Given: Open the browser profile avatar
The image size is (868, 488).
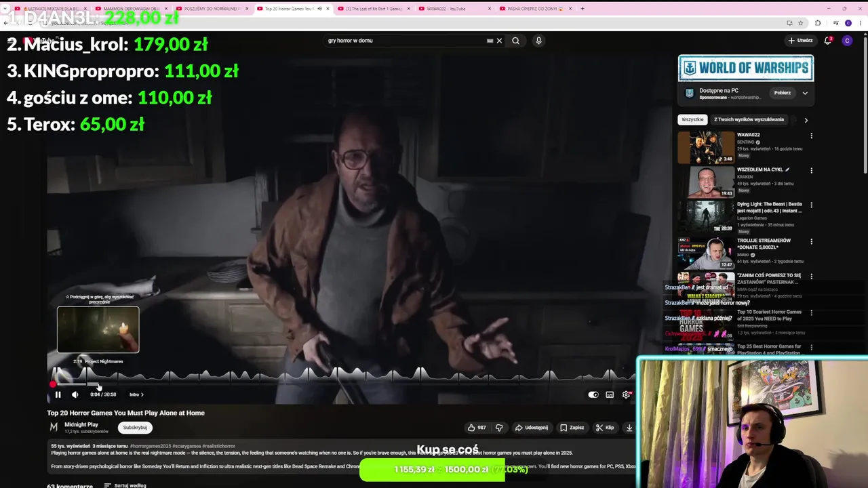Looking at the screenshot, I should point(848,23).
